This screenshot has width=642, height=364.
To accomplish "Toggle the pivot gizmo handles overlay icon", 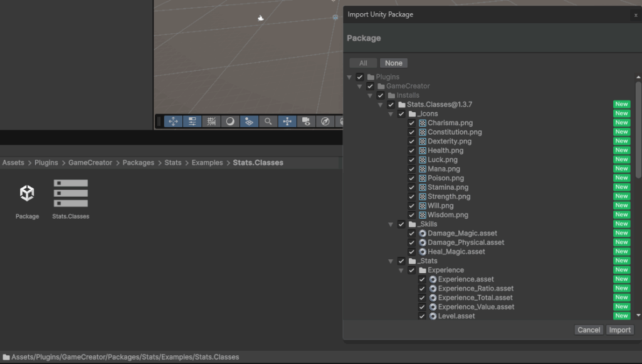I will [x=287, y=122].
